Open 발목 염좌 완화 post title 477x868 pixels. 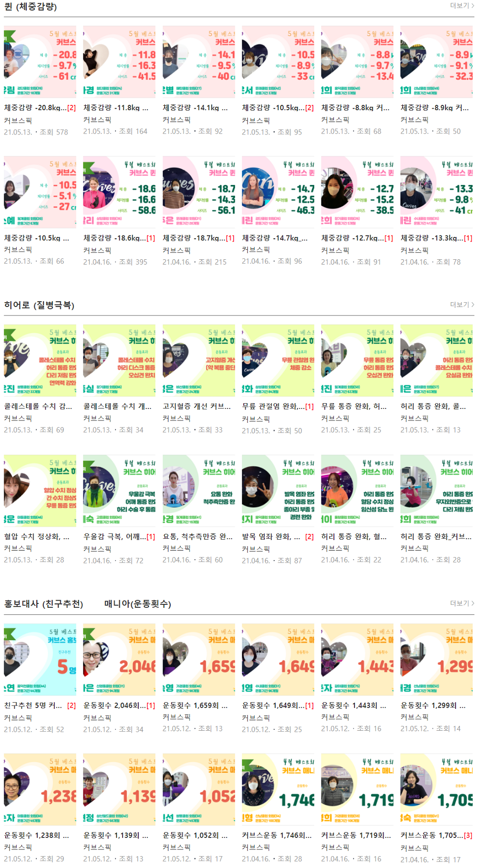271,537
